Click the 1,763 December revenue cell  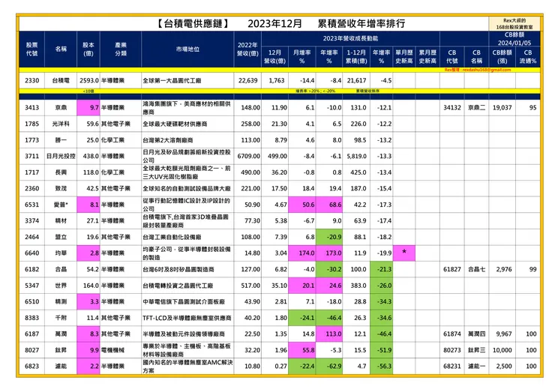[x=274, y=80]
